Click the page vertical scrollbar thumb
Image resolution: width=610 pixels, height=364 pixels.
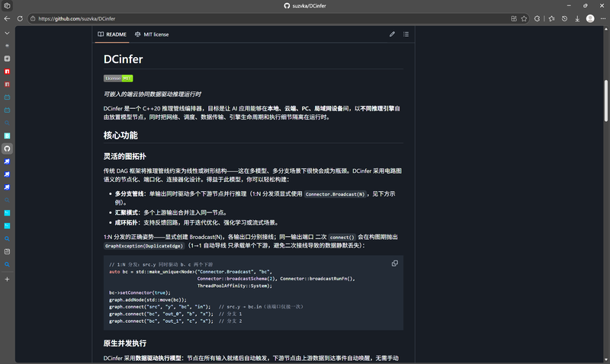tap(605, 101)
